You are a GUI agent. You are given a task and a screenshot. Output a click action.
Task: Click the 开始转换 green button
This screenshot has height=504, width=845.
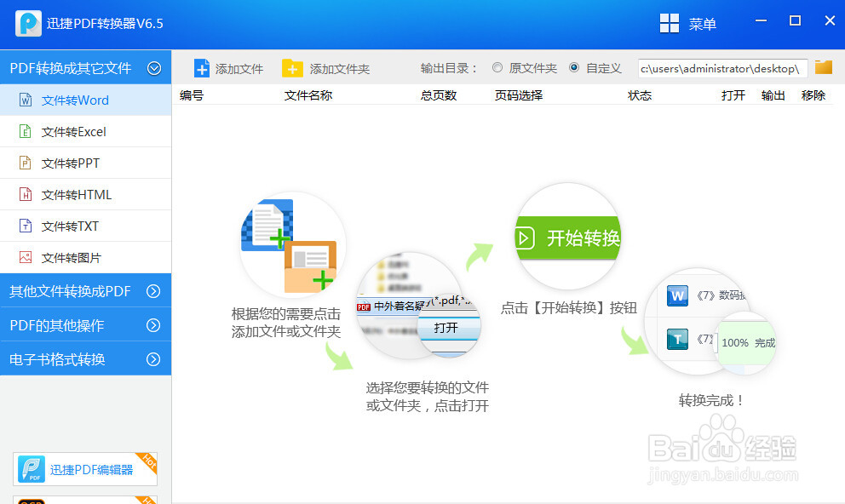[567, 238]
